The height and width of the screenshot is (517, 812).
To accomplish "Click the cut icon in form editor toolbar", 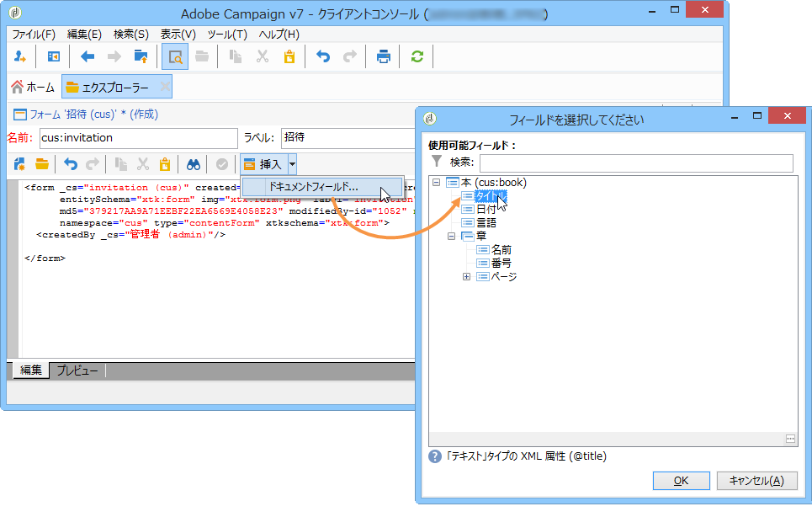I will (143, 165).
